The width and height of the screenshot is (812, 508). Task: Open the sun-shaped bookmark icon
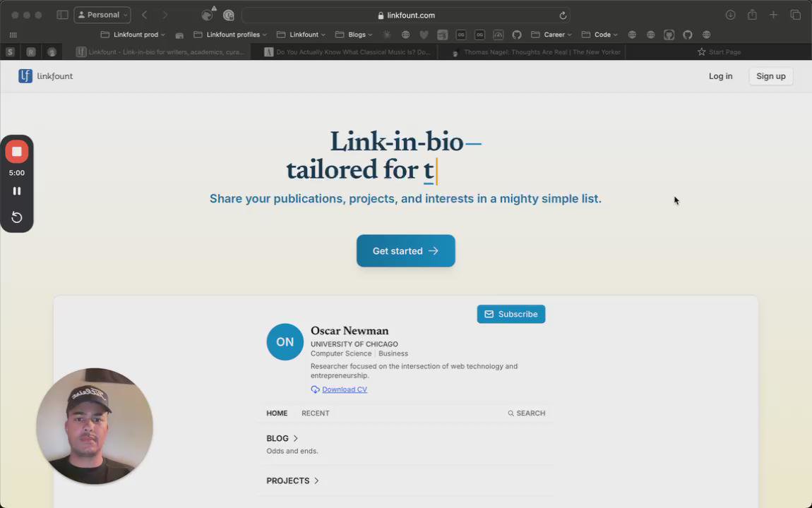click(387, 35)
